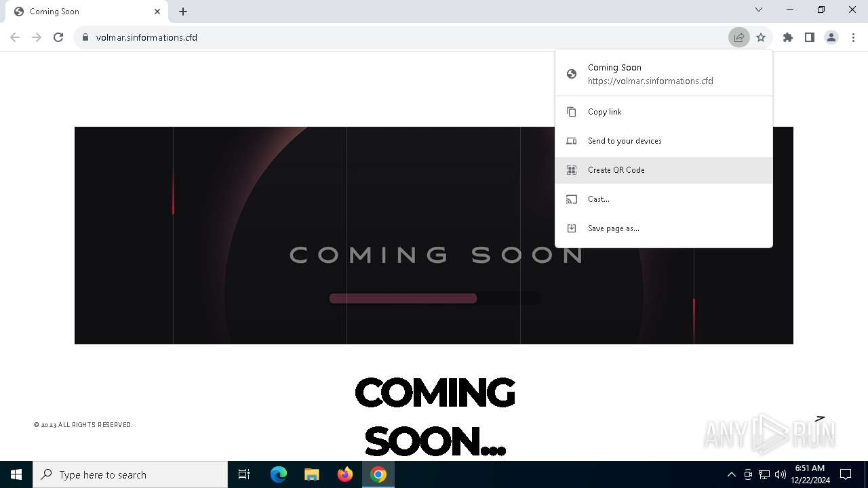Minimize the Chrome window
Image resolution: width=868 pixels, height=488 pixels.
point(790,9)
